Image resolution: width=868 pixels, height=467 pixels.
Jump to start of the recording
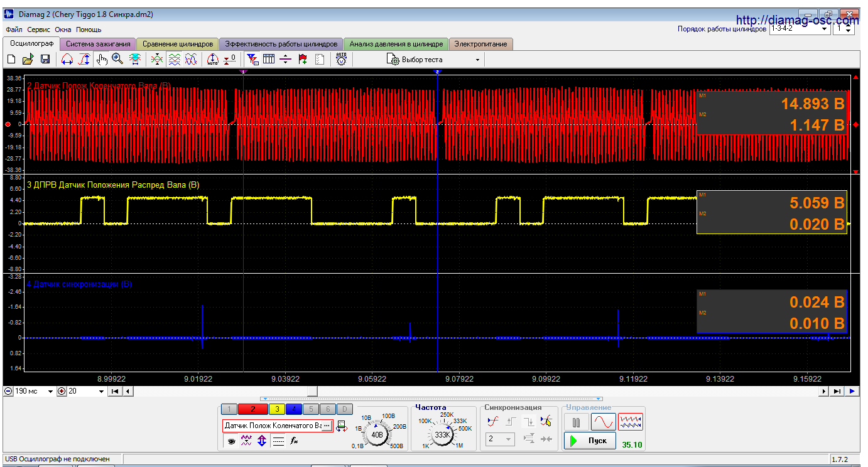[116, 391]
